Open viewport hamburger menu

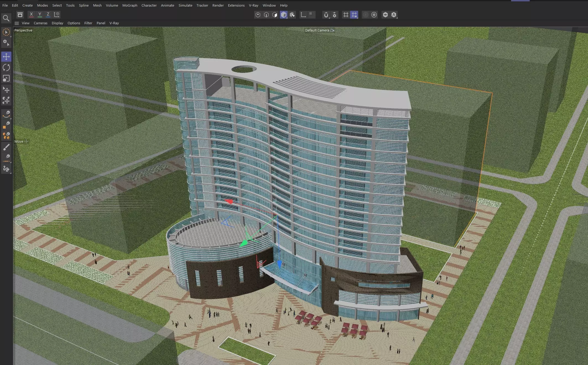(x=17, y=23)
